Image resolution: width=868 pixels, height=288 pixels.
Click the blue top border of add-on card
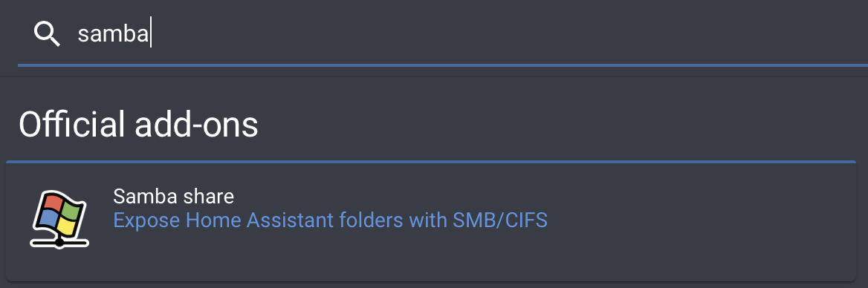pyautogui.click(x=431, y=162)
